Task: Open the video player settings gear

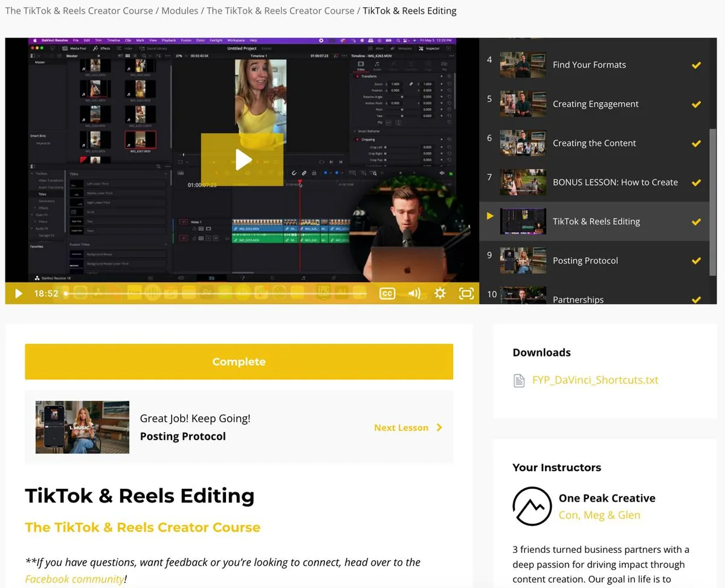Action: pos(440,293)
